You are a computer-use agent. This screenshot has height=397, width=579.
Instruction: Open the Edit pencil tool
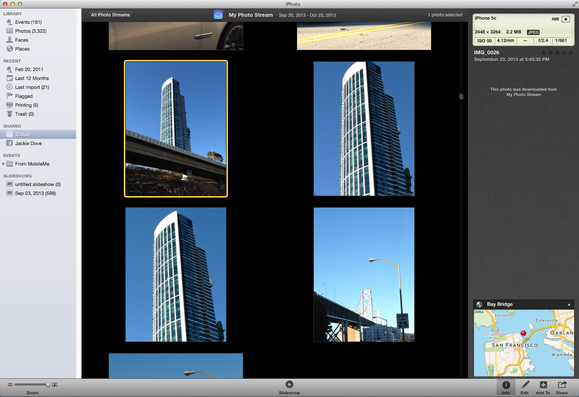525,387
